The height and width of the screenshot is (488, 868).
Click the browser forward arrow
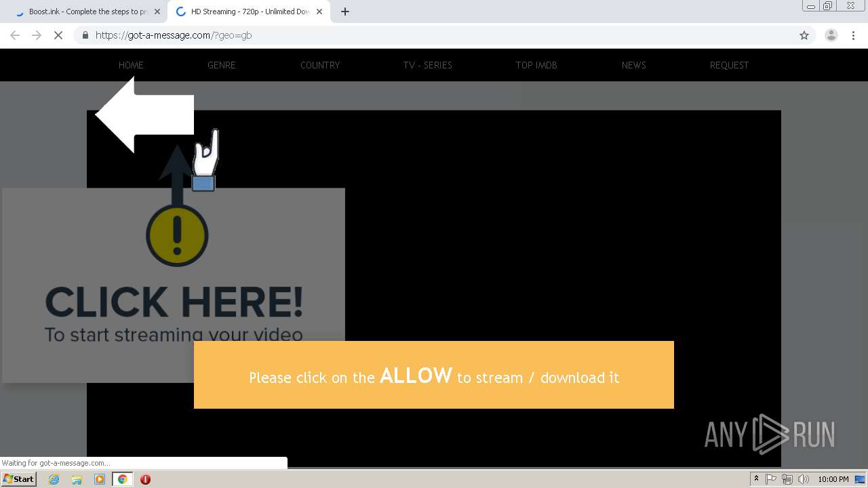click(37, 35)
